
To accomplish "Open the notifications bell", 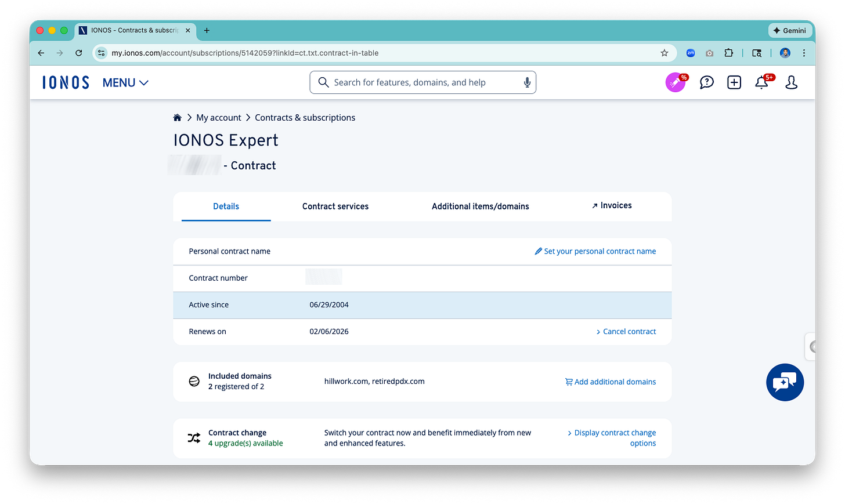I will [x=762, y=82].
